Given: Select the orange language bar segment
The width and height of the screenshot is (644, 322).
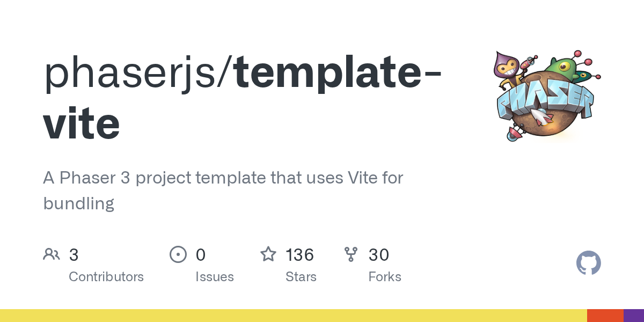Looking at the screenshot, I should tap(605, 316).
